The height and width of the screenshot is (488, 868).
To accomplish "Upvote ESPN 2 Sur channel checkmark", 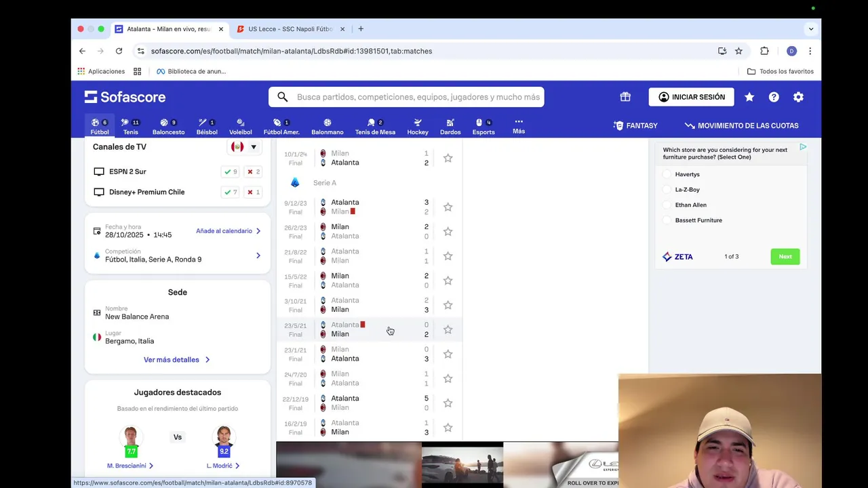I will 231,171.
